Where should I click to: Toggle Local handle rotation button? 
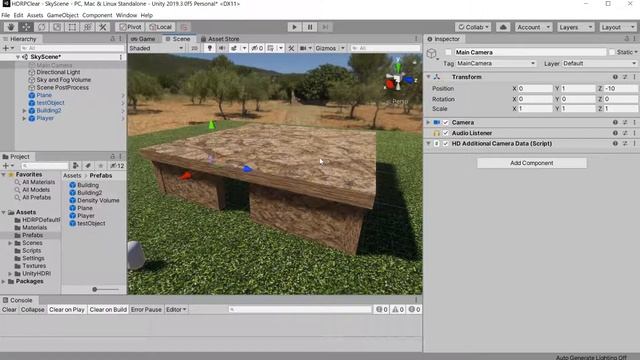click(x=160, y=27)
